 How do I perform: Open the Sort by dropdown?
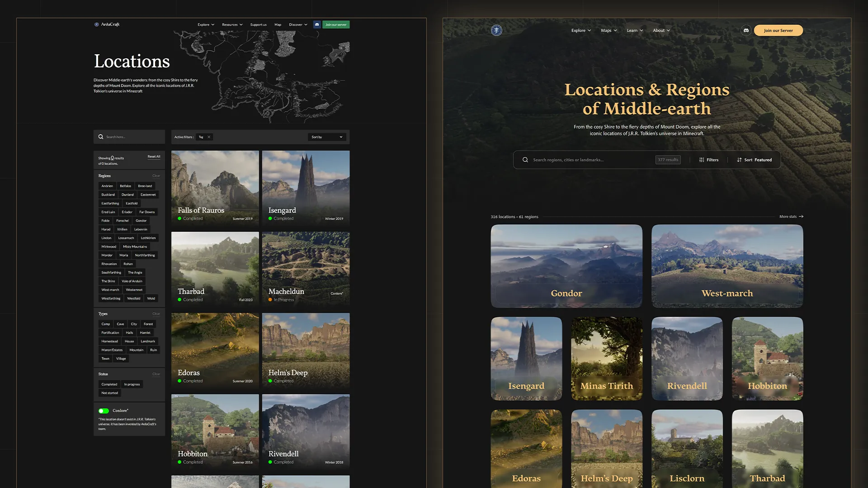[x=327, y=137]
